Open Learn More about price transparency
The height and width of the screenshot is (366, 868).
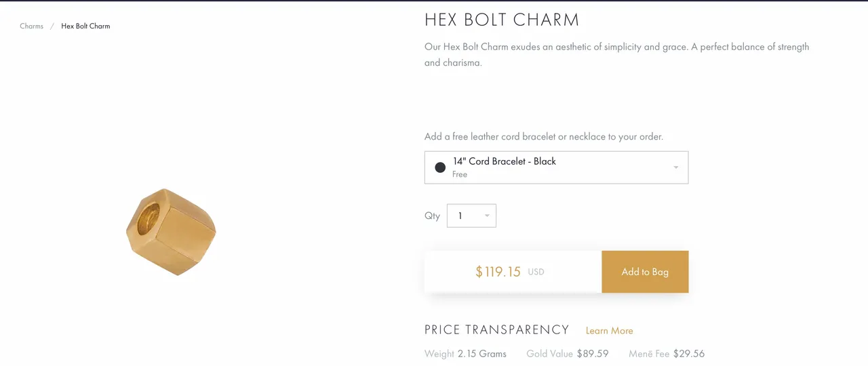coord(609,331)
